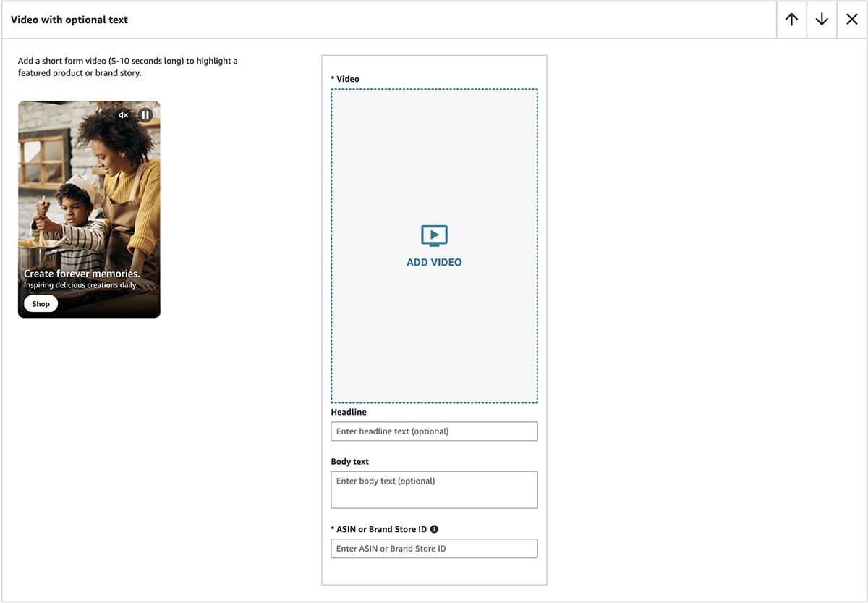Viewport: 868px width, 603px height.
Task: Expand the ASIN or Brand Store ID help popover
Action: click(433, 528)
